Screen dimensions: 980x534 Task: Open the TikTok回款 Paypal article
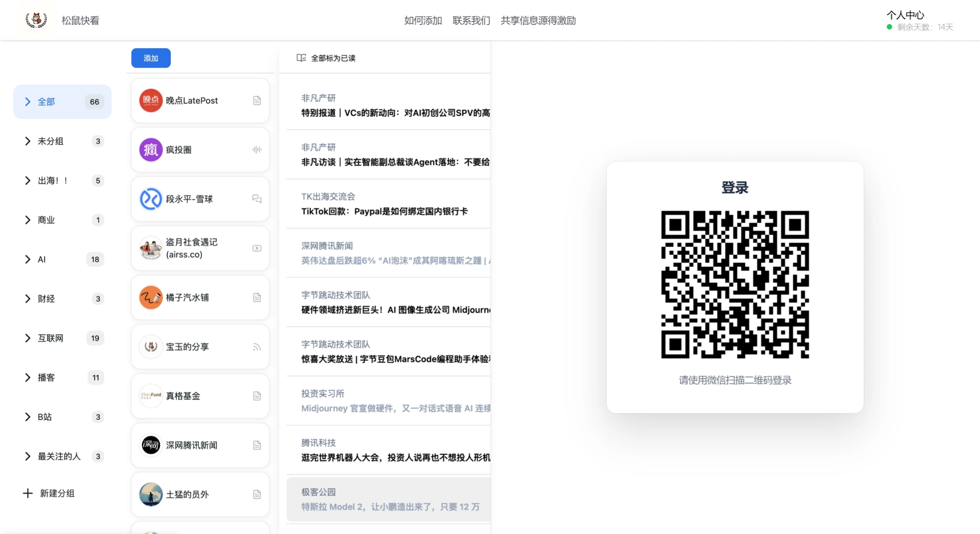pyautogui.click(x=384, y=211)
